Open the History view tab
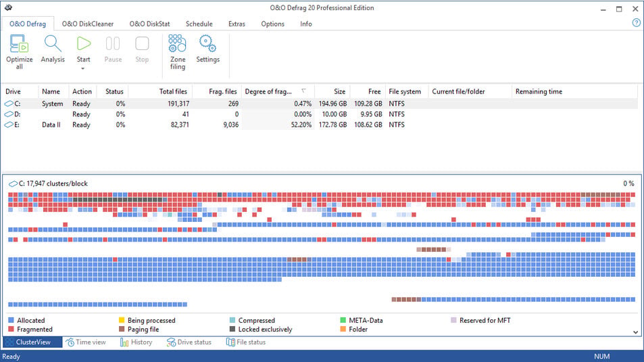Image resolution: width=644 pixels, height=362 pixels. tap(136, 342)
